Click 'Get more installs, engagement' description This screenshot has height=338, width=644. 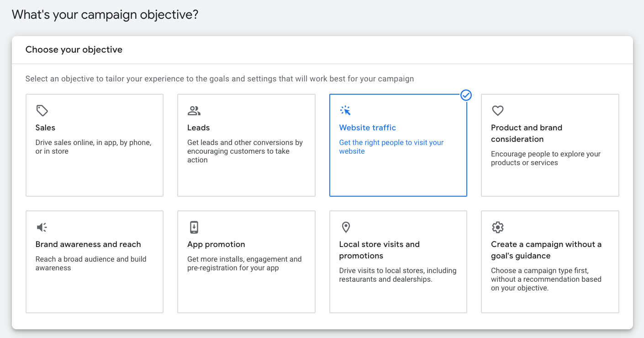pos(244,263)
